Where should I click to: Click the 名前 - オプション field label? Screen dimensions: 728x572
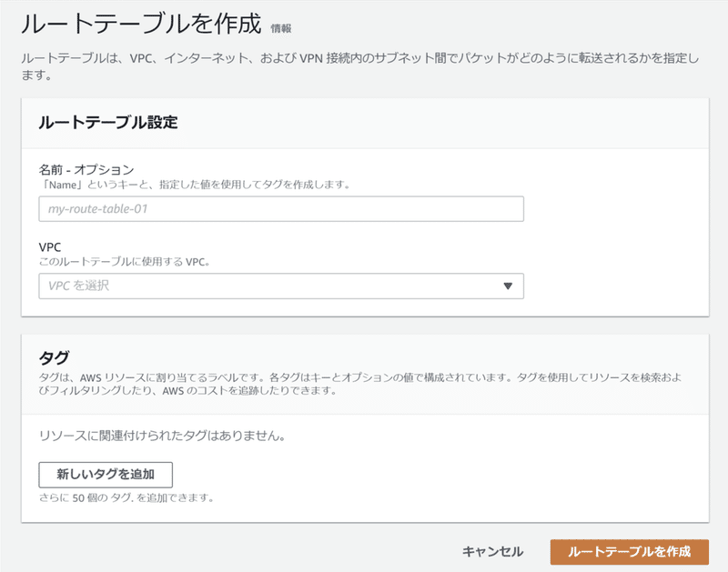pyautogui.click(x=86, y=170)
